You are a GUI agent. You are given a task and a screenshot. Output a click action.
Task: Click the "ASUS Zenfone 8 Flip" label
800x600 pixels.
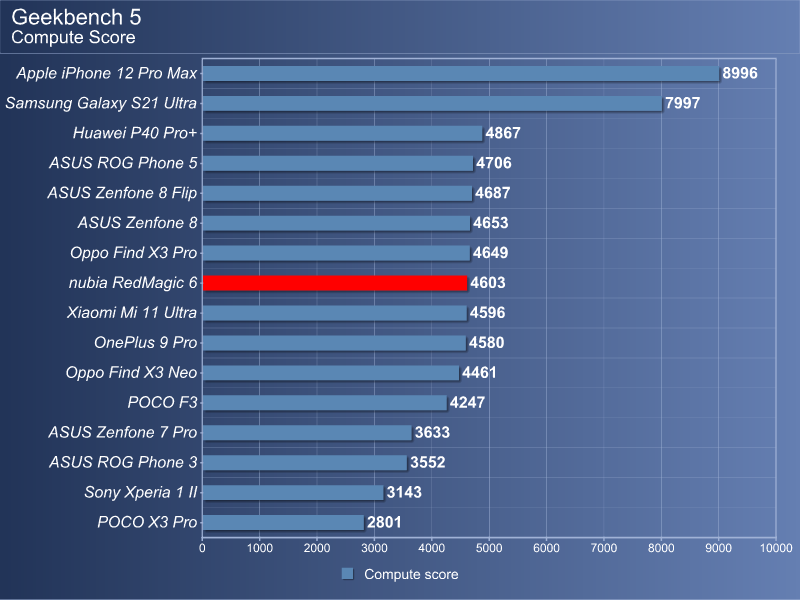pos(122,193)
